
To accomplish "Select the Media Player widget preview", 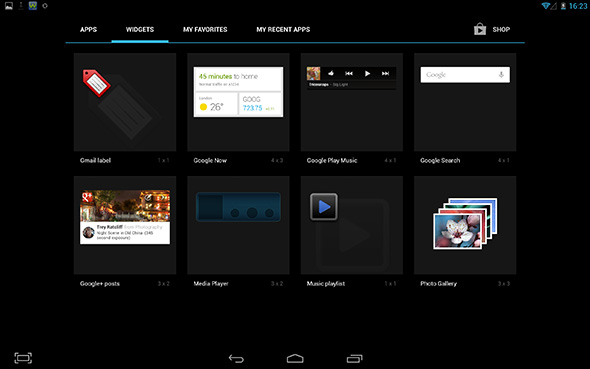I will [x=238, y=207].
